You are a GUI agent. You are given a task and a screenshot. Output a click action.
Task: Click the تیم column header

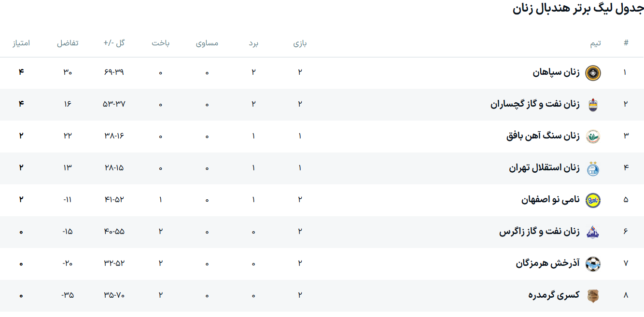pyautogui.click(x=595, y=43)
